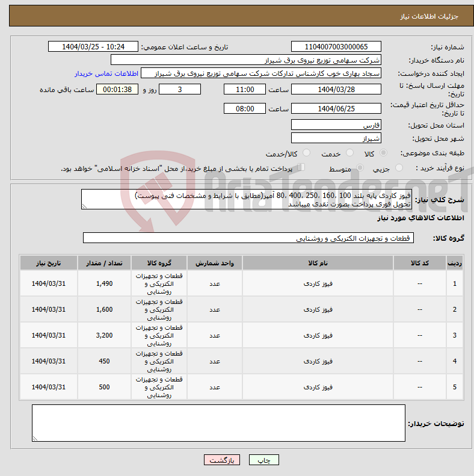This screenshot has width=474, height=476.
Task: Click quantity cell 1,490
Action: pyautogui.click(x=104, y=283)
